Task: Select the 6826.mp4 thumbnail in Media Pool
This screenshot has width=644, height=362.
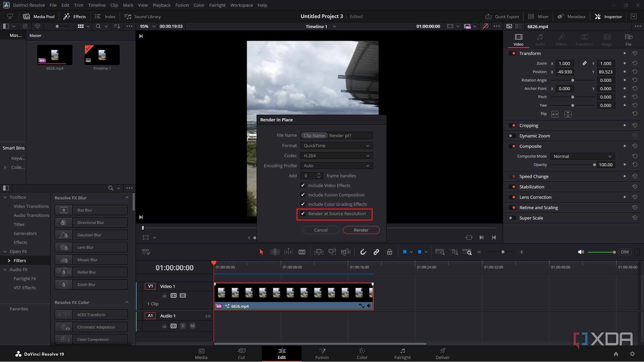Action: [55, 55]
